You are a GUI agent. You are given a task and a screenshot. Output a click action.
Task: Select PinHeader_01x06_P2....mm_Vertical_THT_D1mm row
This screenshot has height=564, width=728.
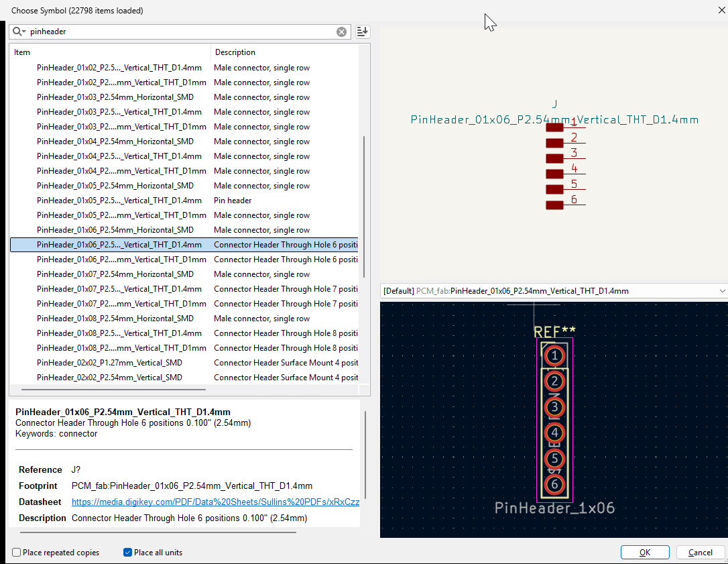click(x=184, y=260)
